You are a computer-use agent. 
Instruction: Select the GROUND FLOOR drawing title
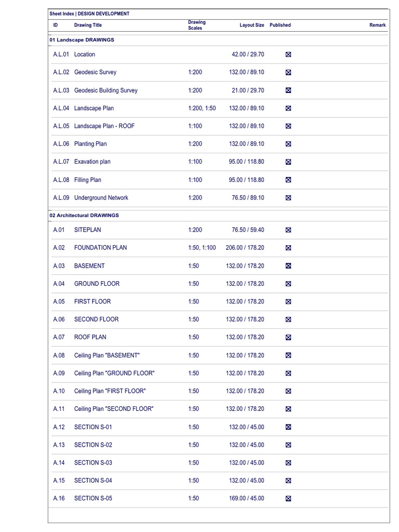(97, 284)
